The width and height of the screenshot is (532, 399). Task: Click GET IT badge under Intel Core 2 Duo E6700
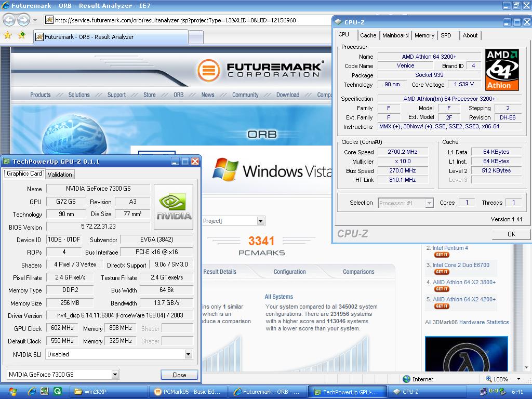[x=442, y=272]
